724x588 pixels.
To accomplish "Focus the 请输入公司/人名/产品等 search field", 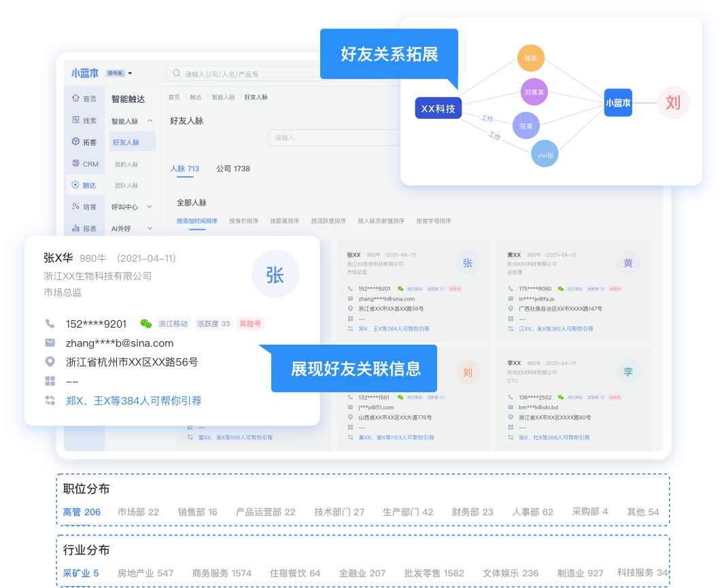I will pyautogui.click(x=249, y=73).
